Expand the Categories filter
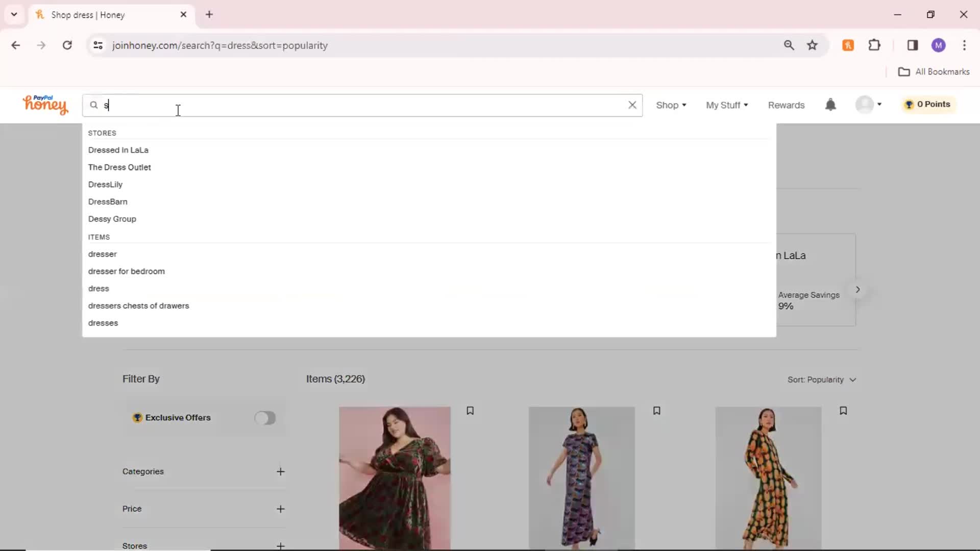Screen dimensions: 980x551 [280, 471]
